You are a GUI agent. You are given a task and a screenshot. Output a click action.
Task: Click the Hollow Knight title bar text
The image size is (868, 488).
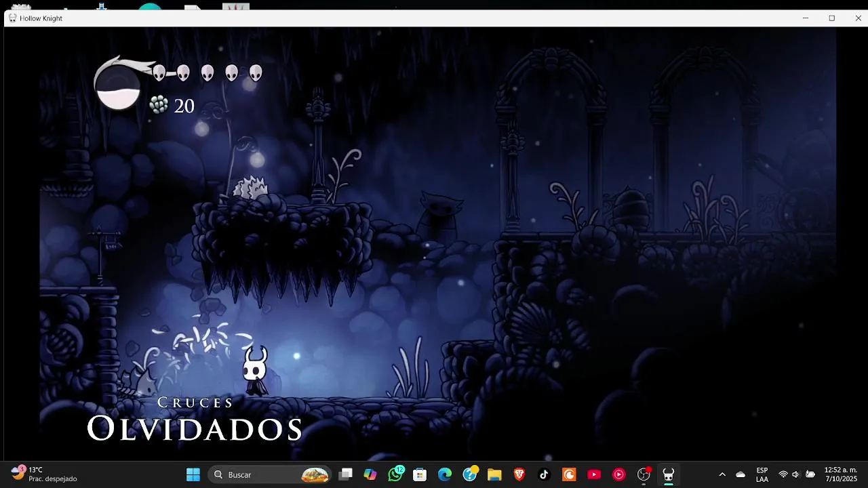pos(41,18)
